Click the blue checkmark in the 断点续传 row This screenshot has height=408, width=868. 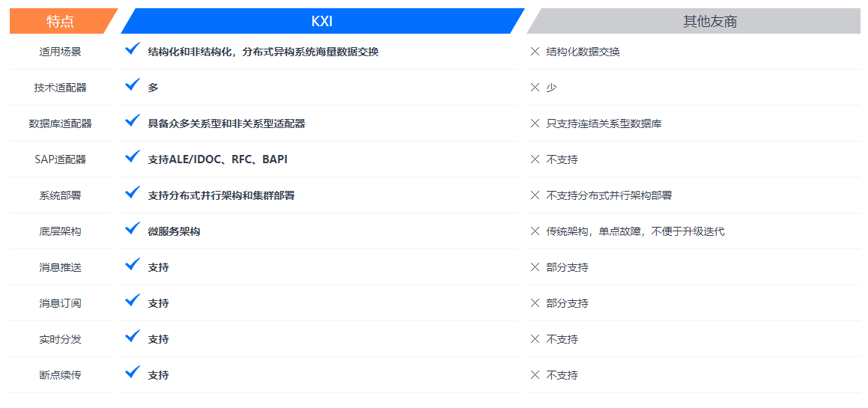point(133,373)
